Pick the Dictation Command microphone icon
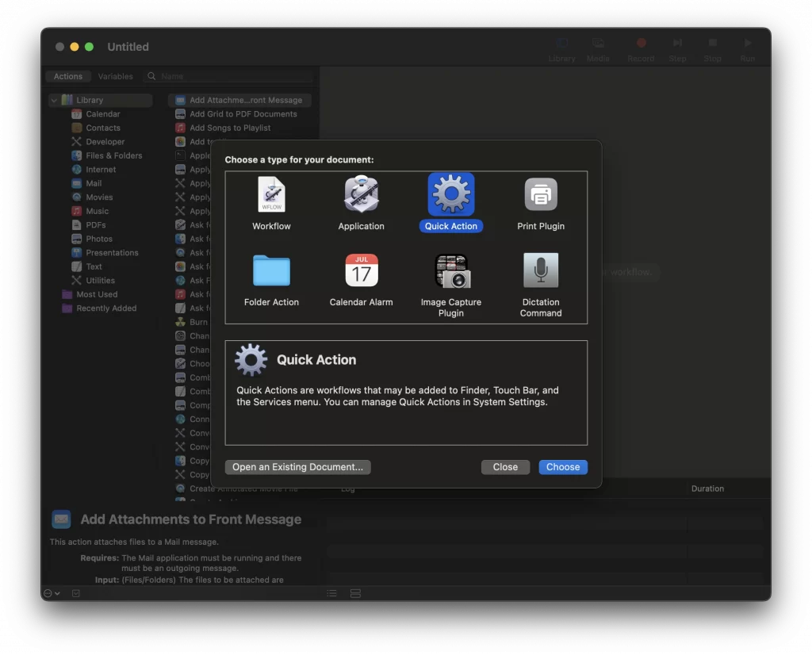 541,271
